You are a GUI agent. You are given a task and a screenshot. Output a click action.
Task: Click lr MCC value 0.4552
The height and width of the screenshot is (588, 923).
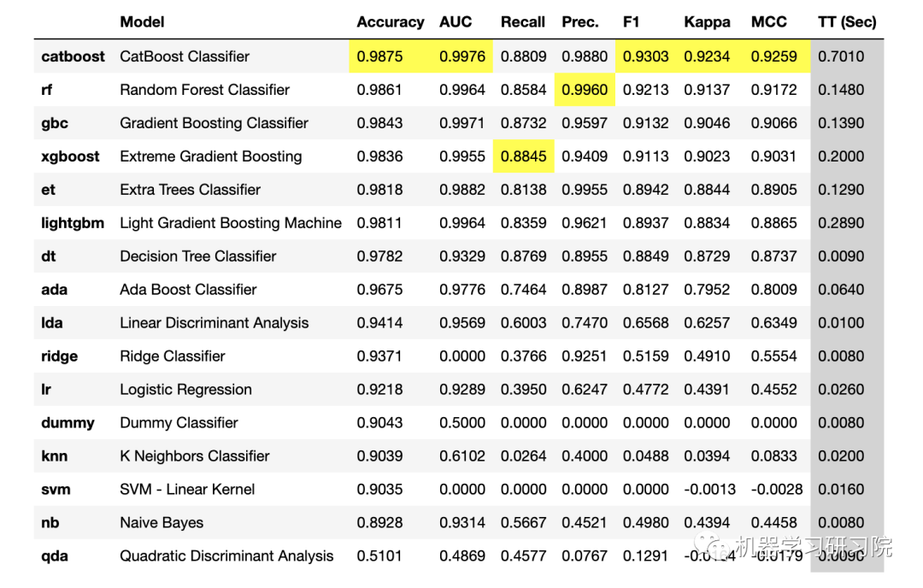click(774, 389)
